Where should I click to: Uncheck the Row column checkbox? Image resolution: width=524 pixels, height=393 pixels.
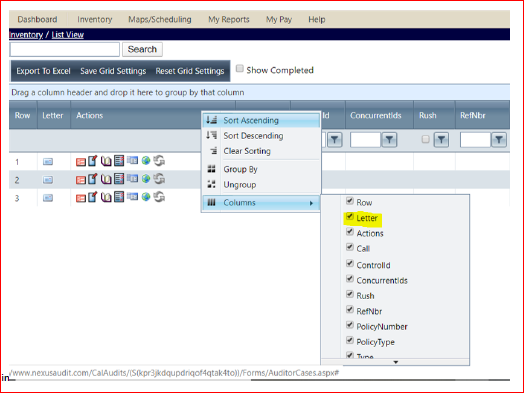pyautogui.click(x=350, y=201)
